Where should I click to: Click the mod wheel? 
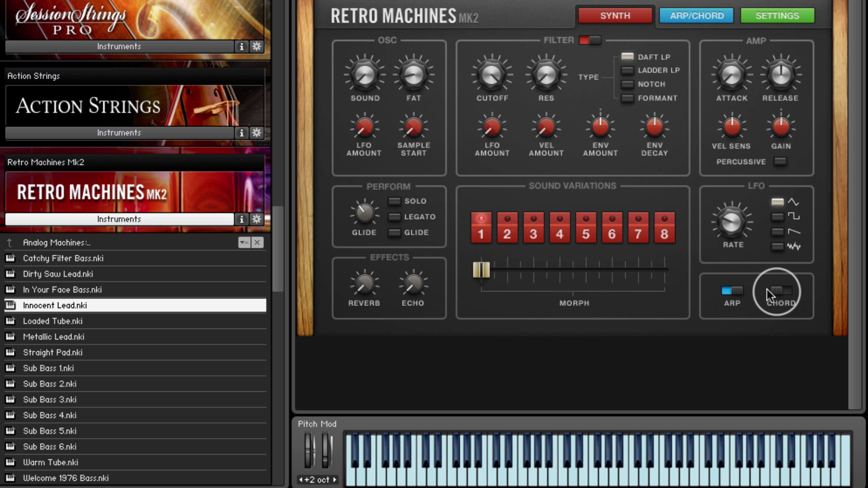(x=326, y=450)
